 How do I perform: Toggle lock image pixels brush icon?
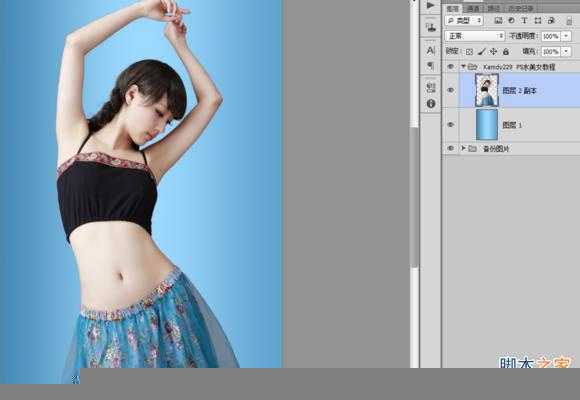[482, 52]
